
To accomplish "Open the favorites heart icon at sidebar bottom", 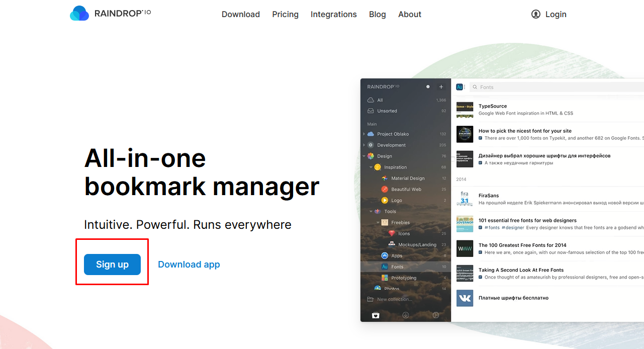I will (x=375, y=315).
